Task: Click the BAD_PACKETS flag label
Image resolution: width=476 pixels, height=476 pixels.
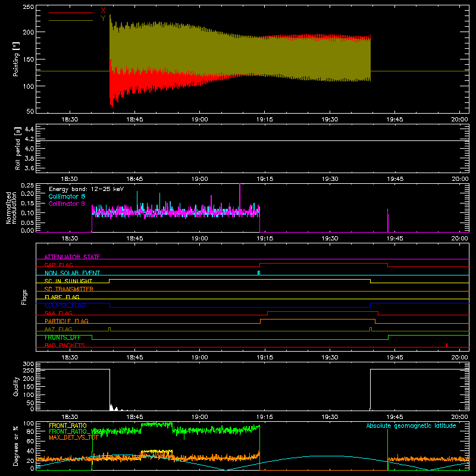Action: point(65,345)
